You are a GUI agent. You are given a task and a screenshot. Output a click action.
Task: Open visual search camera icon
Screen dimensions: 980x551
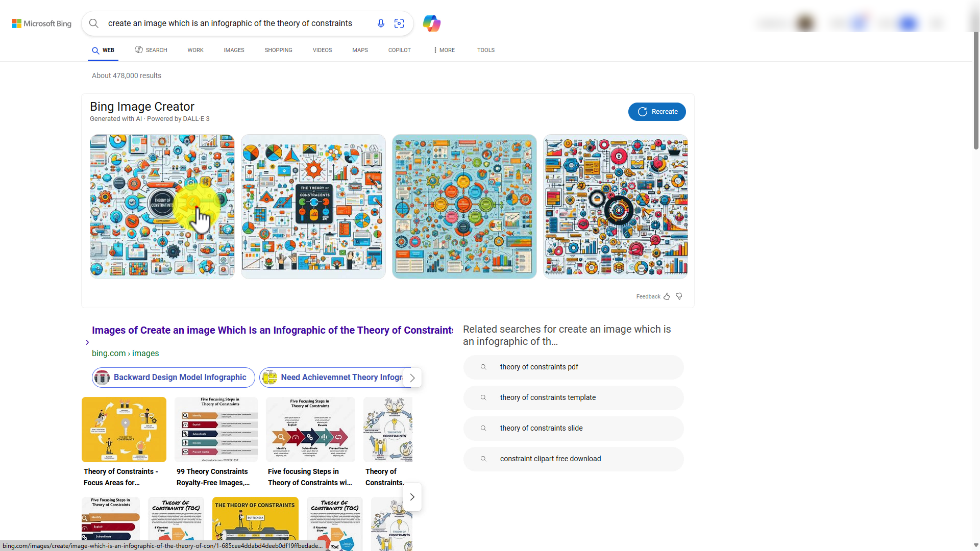[399, 23]
